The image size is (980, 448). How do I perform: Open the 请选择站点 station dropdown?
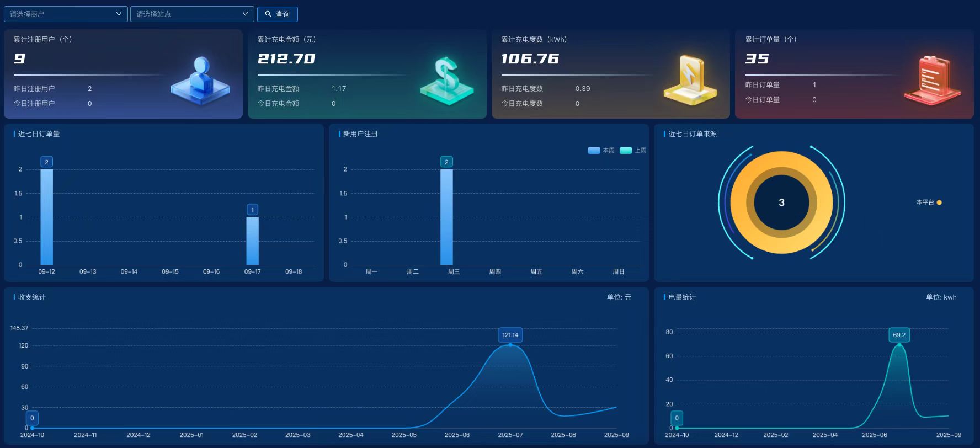(192, 14)
